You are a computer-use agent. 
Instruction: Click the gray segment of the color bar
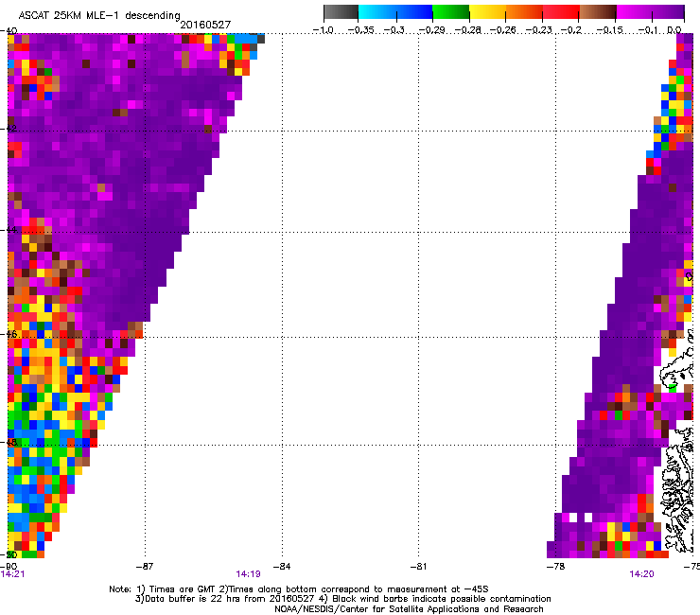pyautogui.click(x=341, y=11)
